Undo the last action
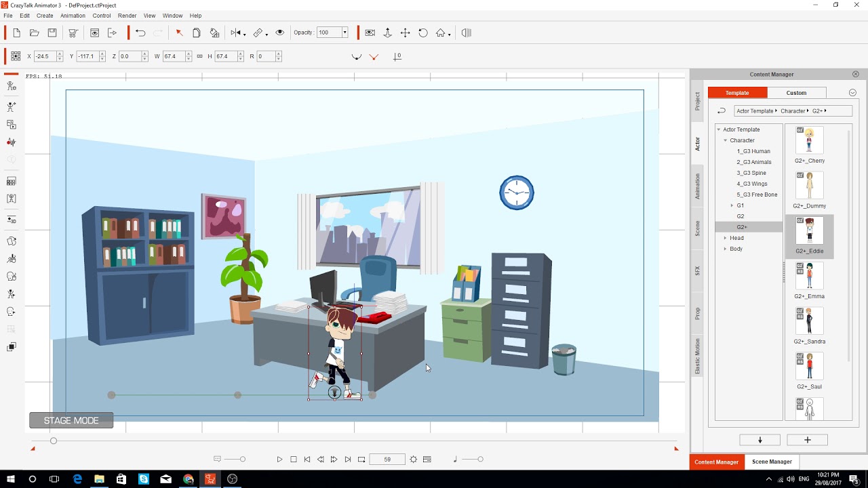The height and width of the screenshot is (488, 868). tap(140, 33)
